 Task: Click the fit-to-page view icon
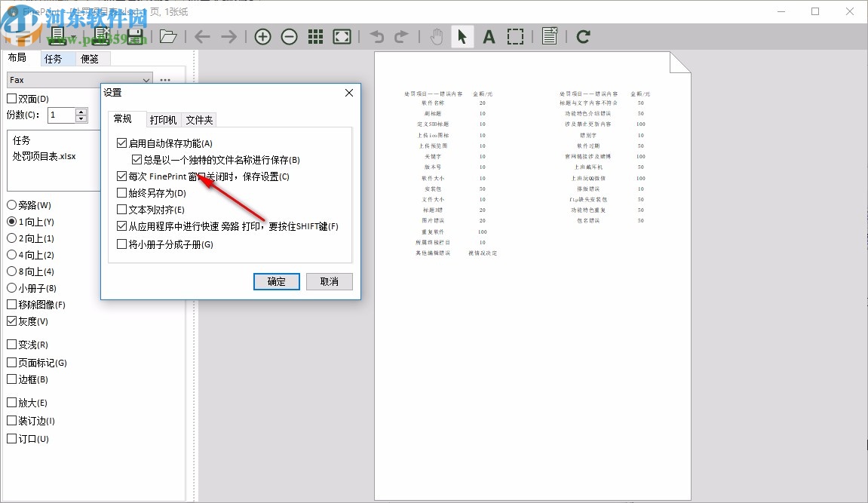(x=341, y=35)
